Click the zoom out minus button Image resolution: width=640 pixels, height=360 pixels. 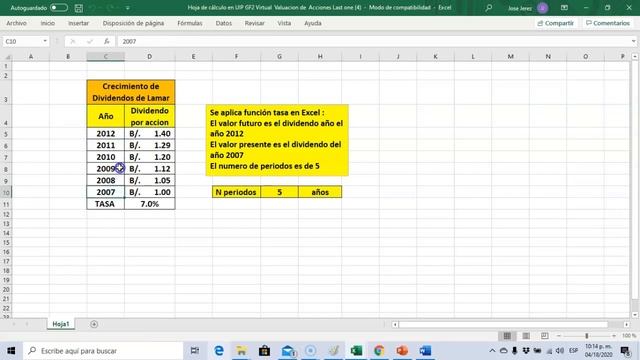[559, 336]
